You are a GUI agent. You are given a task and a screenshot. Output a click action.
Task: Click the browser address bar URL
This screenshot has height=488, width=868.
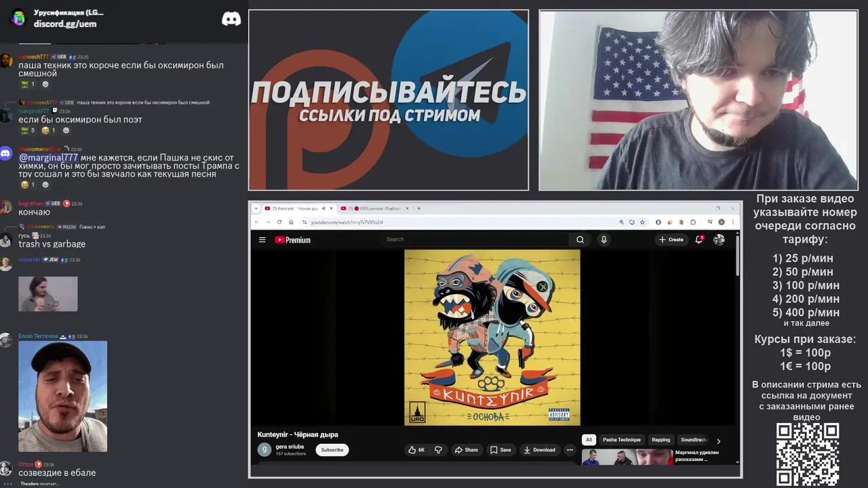pos(347,222)
